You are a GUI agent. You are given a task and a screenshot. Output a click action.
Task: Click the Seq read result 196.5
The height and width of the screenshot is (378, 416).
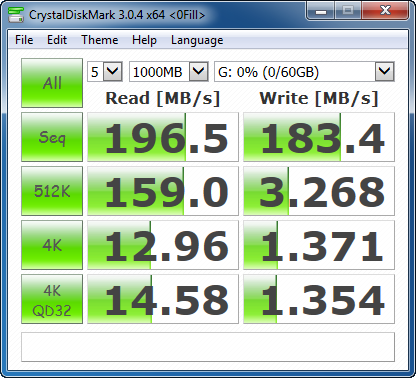[x=163, y=137]
